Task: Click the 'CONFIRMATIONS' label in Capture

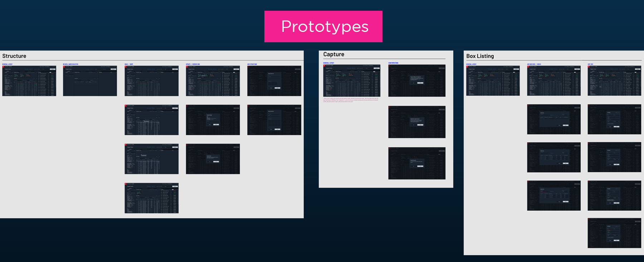Action: [x=393, y=63]
